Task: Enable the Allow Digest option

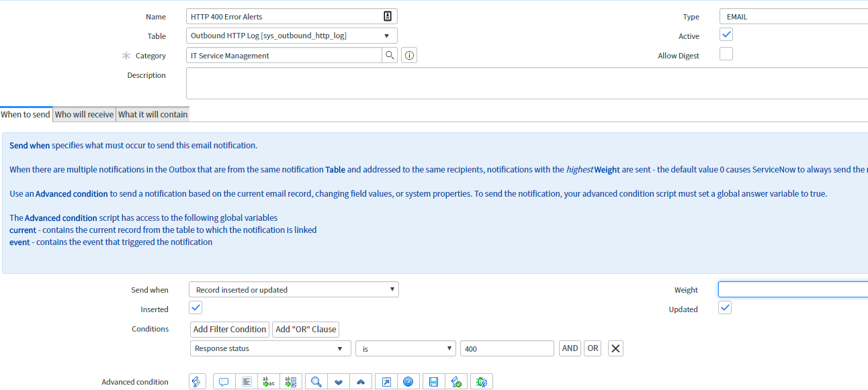Action: (726, 55)
